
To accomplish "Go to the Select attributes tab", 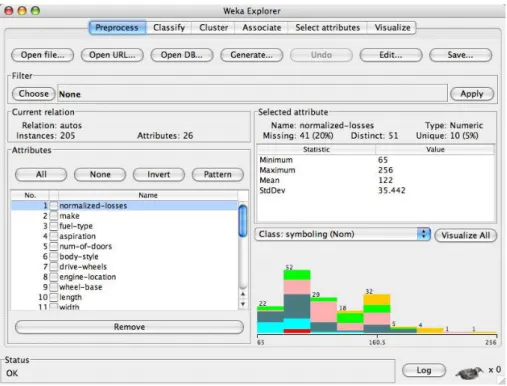I will [x=328, y=28].
